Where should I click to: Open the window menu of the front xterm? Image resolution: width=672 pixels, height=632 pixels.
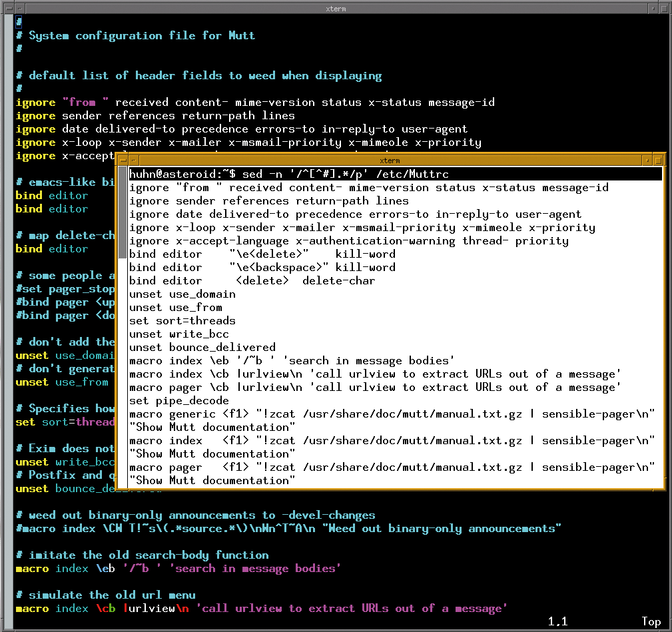click(123, 160)
